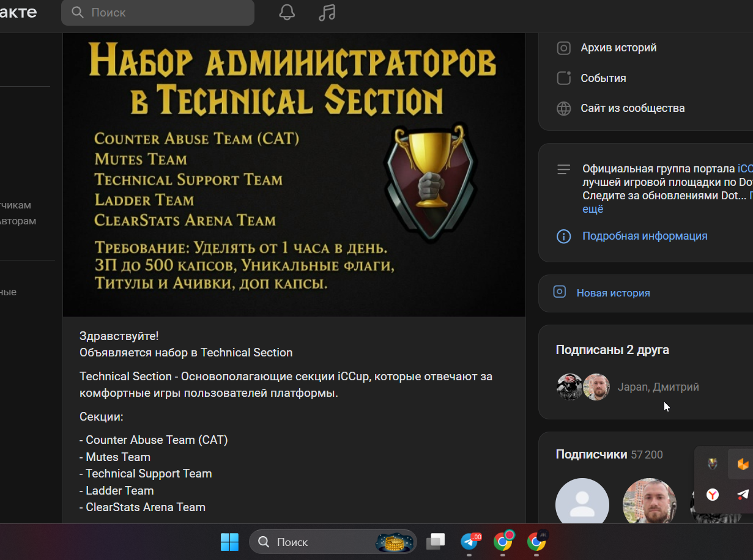Click Дмитрий friend's avatar in the friends block
Screen dimensions: 753x560
[x=596, y=387]
